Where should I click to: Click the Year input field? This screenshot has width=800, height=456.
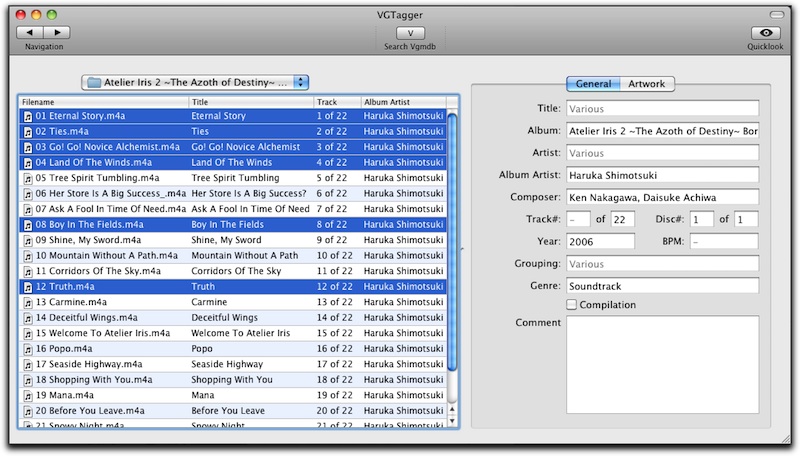(x=600, y=242)
